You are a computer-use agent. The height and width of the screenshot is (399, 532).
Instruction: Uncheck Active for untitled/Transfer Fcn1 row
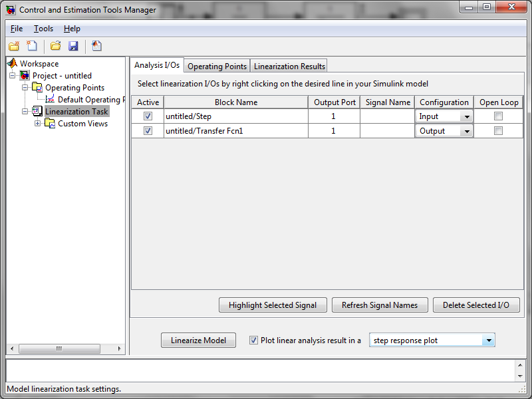pos(148,130)
